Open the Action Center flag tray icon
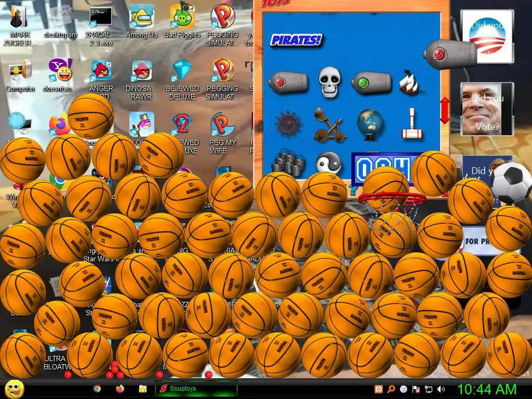Image resolution: width=532 pixels, height=399 pixels. (416, 389)
